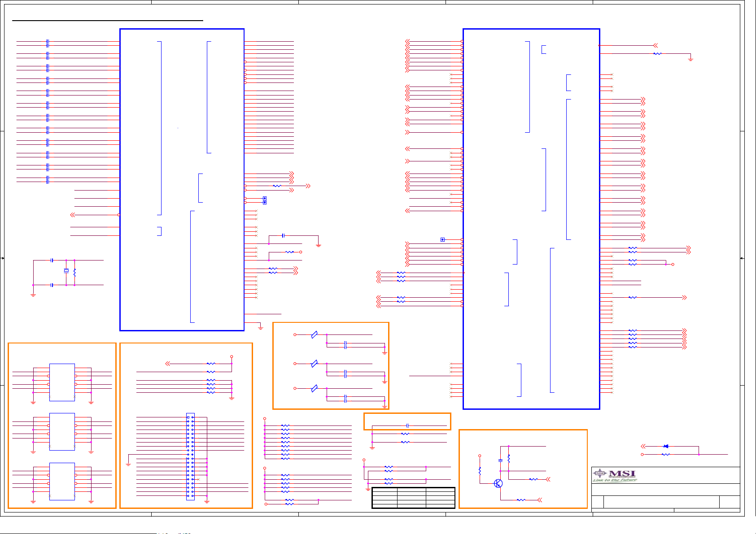Screen dimensions: 756x534
Task: Select the top ferrite bead symbol
Action: click(315, 334)
